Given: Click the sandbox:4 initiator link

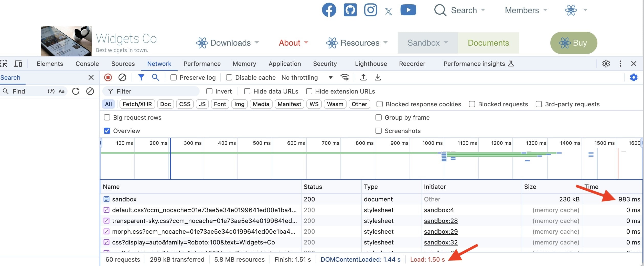Looking at the screenshot, I should click(439, 210).
